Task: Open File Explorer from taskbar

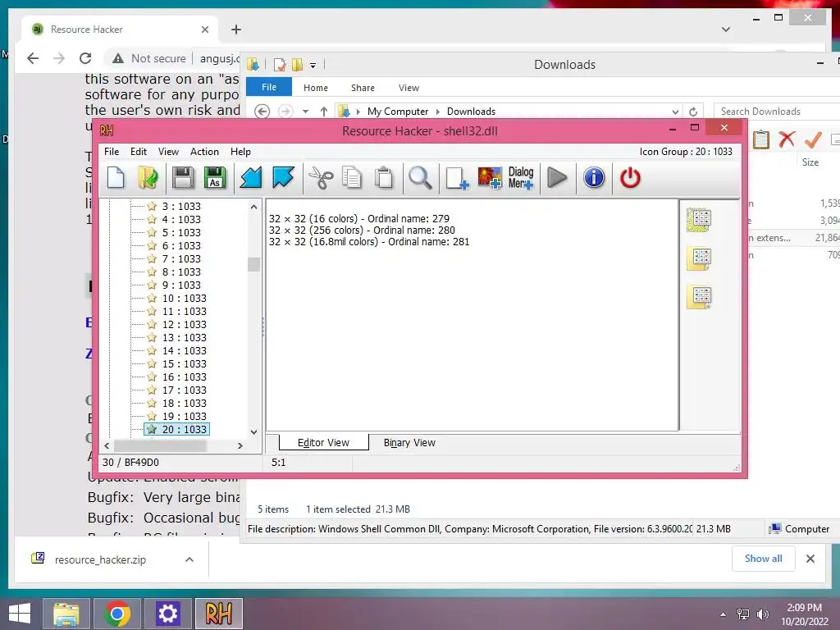Action: 66,614
